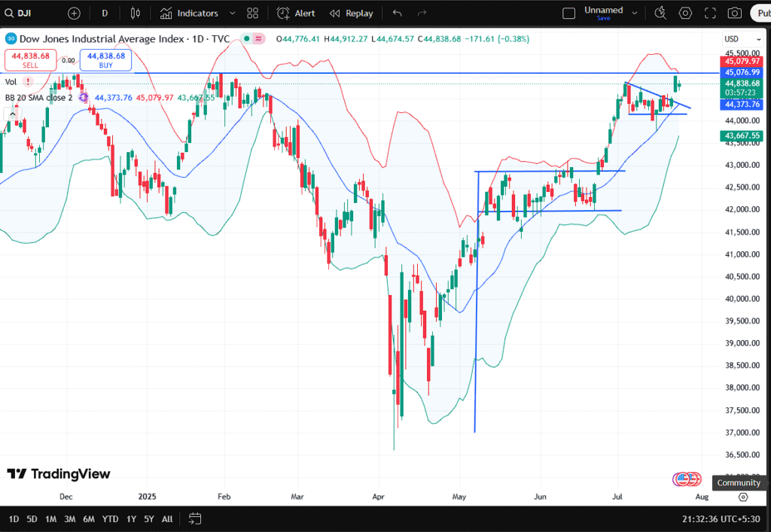Click the 40,000.00 price axis value
Image resolution: width=771 pixels, height=532 pixels.
click(x=742, y=299)
